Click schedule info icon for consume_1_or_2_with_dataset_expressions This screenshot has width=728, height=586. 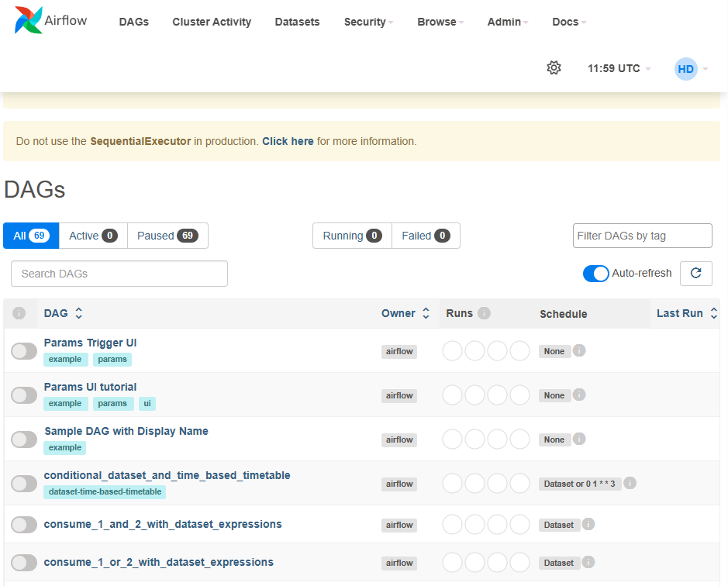click(x=588, y=562)
